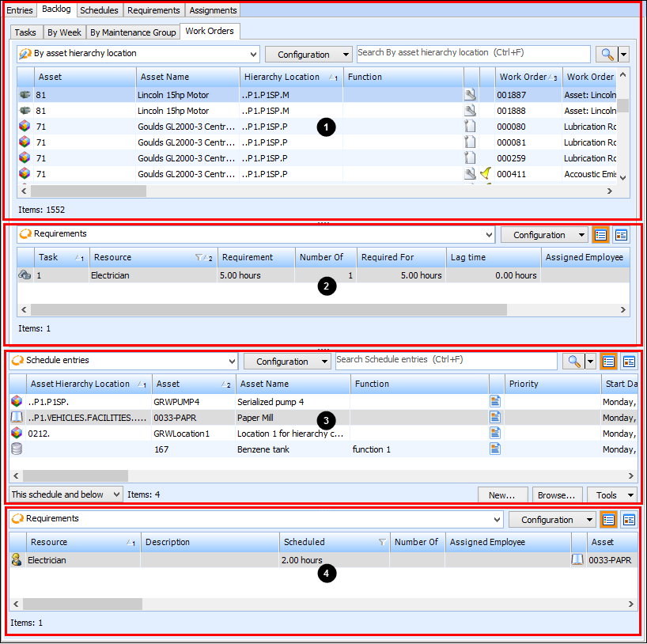The width and height of the screenshot is (647, 644).
Task: Click colored cube icon in row 000259
Action: [x=25, y=157]
